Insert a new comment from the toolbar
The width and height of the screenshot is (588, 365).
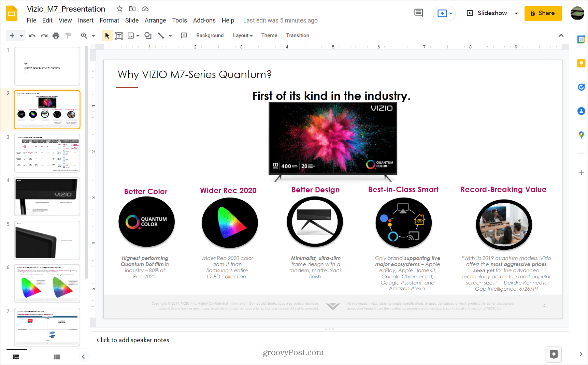184,35
